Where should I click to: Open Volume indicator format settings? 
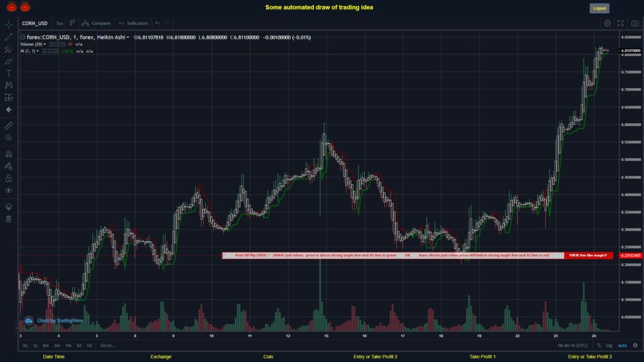coord(57,45)
